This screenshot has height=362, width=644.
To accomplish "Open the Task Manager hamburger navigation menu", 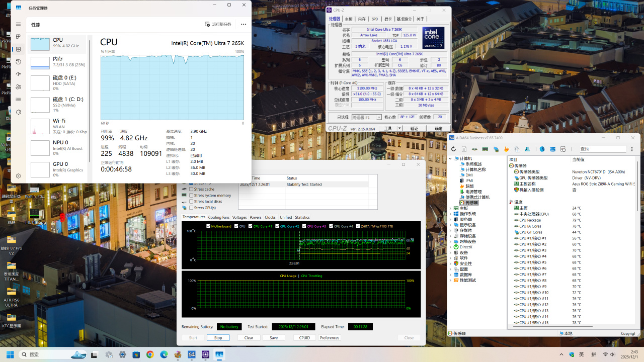I will [x=18, y=24].
